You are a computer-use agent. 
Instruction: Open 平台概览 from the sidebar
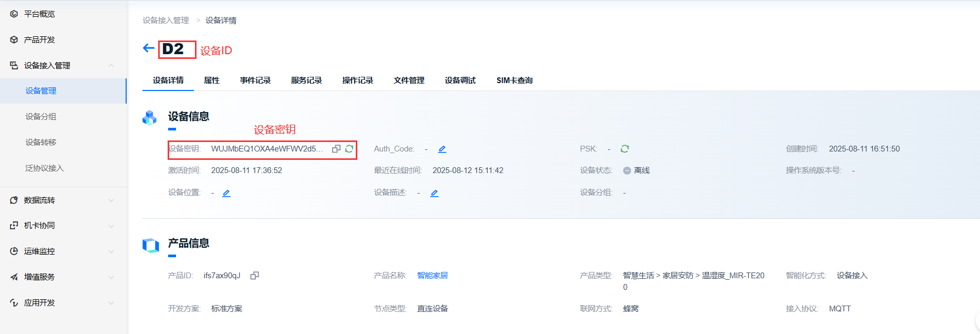click(39, 14)
